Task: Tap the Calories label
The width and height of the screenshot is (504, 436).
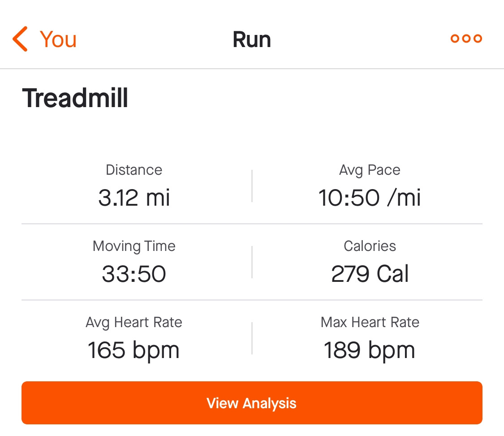Action: [370, 246]
